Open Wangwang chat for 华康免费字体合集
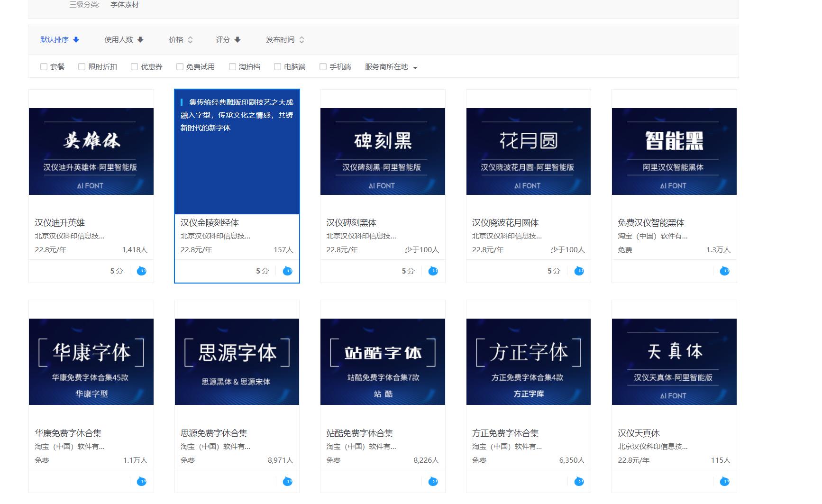The height and width of the screenshot is (504, 822). point(141,481)
